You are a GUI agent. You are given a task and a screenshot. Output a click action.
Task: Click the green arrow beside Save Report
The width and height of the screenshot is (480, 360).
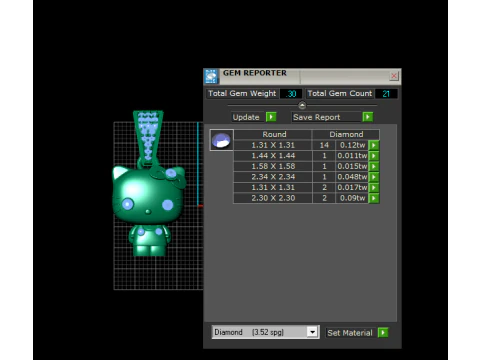(x=368, y=117)
